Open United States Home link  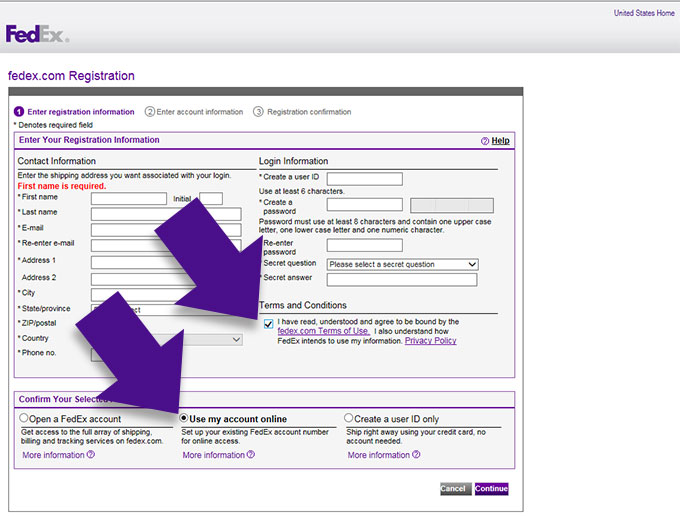[x=644, y=13]
